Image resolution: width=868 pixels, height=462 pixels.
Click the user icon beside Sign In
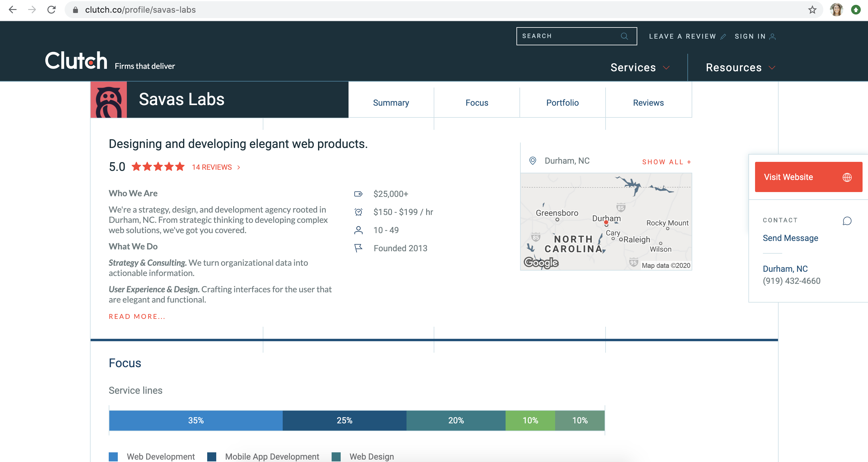click(773, 37)
